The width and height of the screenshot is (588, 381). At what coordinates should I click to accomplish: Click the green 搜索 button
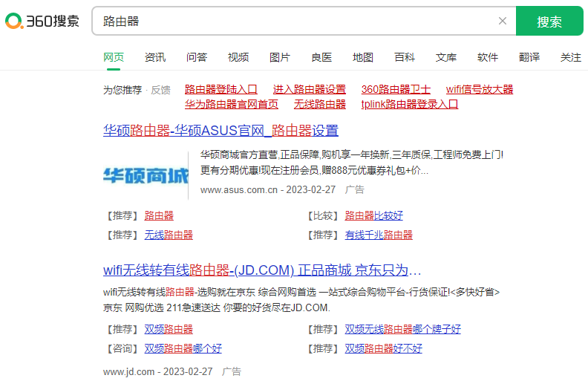pos(549,21)
